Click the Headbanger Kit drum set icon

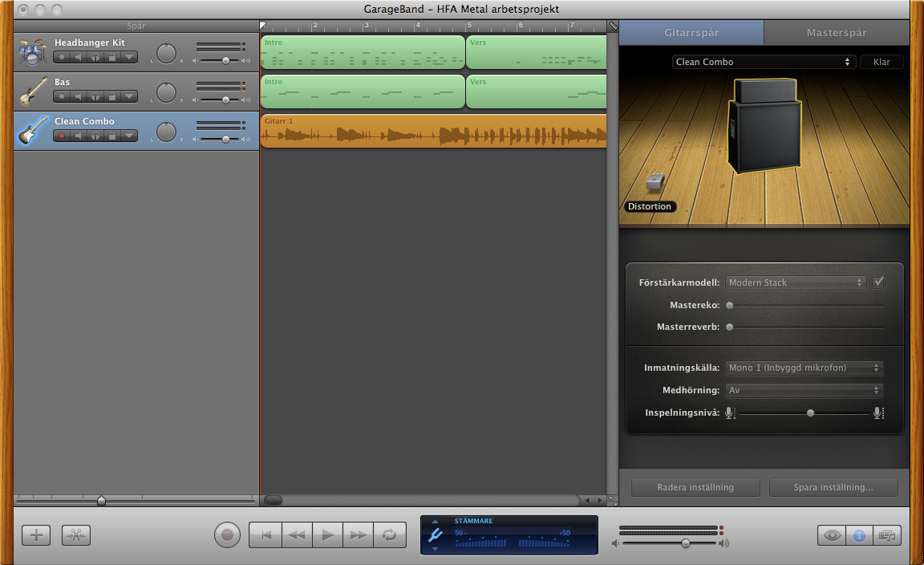pyautogui.click(x=32, y=52)
